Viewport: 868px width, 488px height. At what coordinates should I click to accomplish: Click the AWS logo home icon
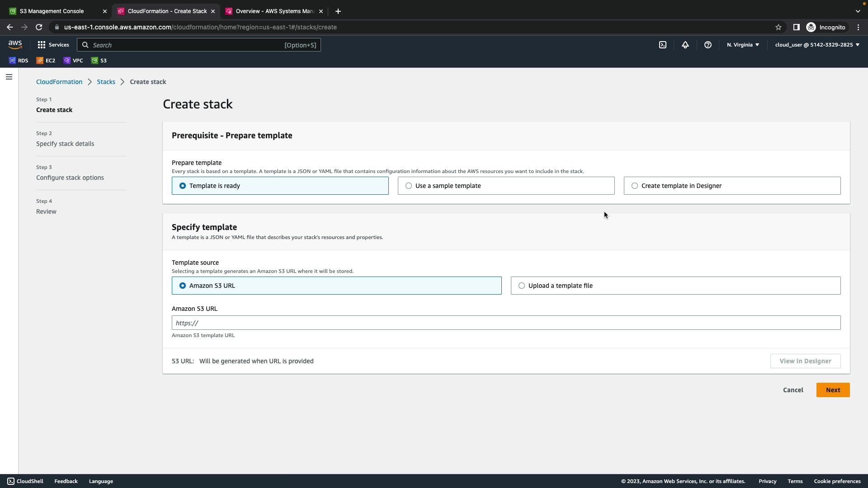(15, 44)
